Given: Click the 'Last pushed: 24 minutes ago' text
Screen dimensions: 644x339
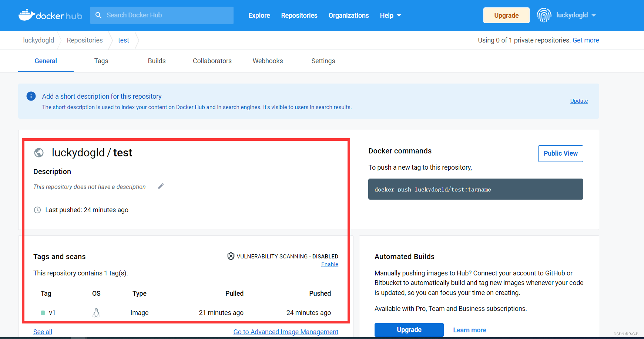Looking at the screenshot, I should coord(87,210).
